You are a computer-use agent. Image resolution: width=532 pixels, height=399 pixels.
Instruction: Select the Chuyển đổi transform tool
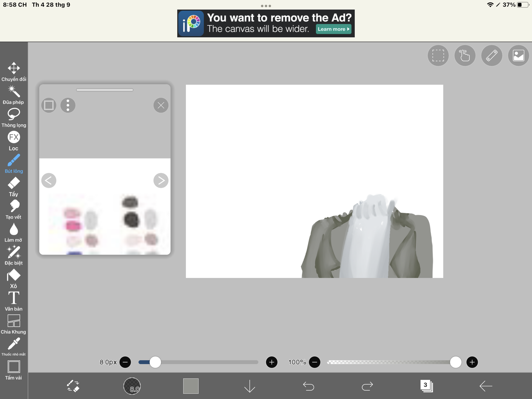click(14, 72)
